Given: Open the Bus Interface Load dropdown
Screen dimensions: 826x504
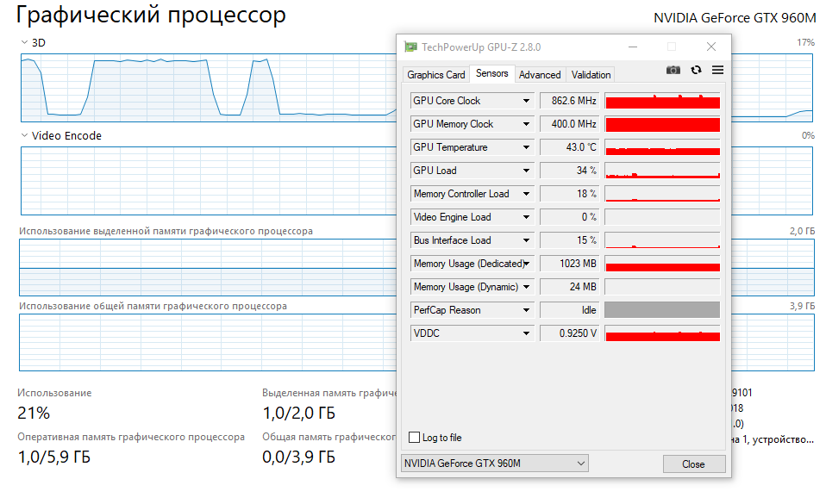Looking at the screenshot, I should [526, 240].
